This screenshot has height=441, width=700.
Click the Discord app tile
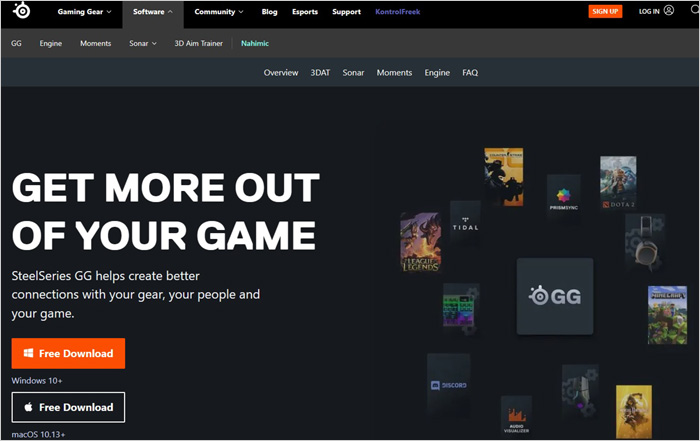449,385
